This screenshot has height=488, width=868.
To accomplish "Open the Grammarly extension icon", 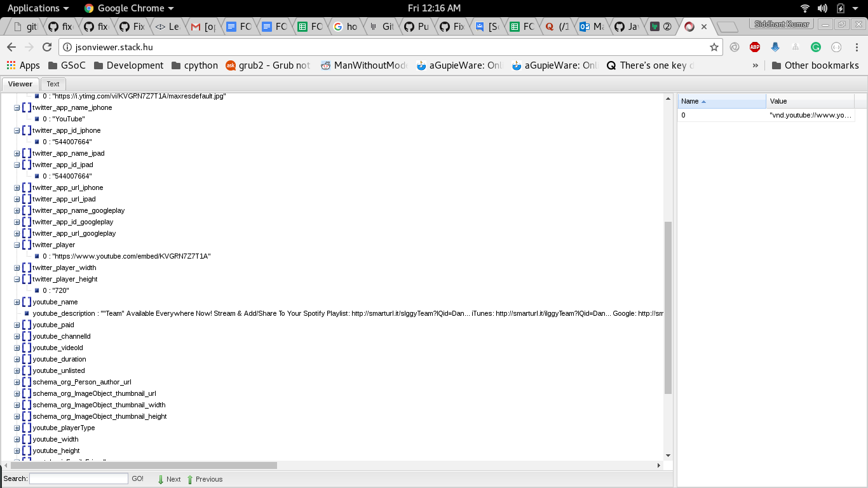I will 816,47.
